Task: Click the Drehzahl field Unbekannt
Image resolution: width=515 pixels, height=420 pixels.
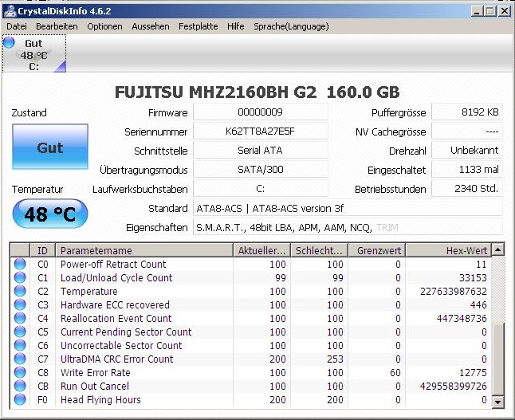Action: tap(466, 151)
